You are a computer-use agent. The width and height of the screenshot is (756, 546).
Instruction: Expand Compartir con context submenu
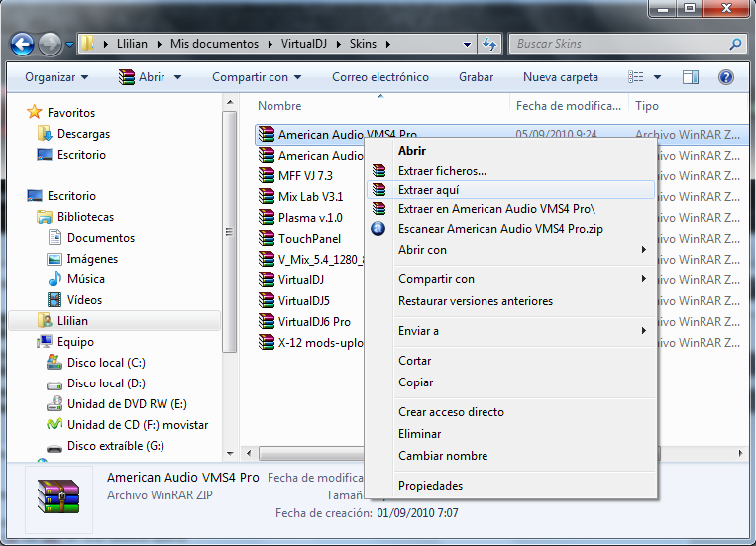point(510,279)
